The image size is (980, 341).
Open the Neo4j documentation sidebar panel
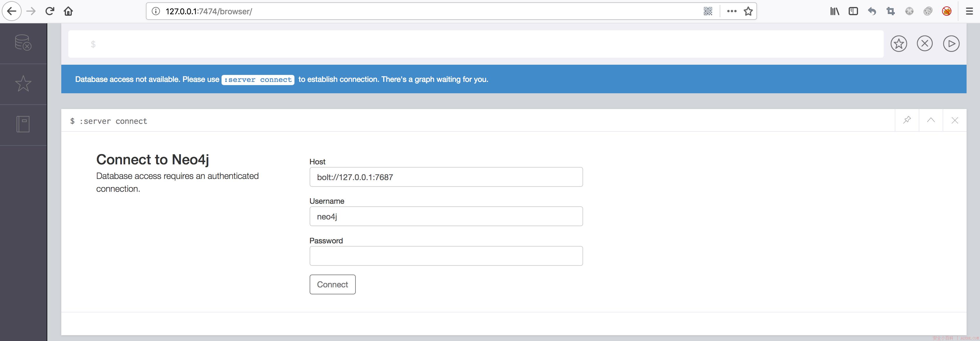23,124
